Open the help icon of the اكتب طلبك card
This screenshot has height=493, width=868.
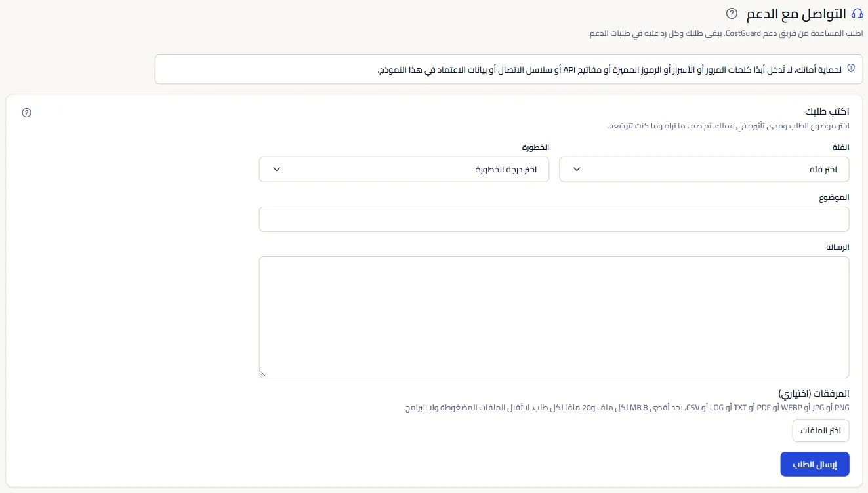[x=27, y=113]
